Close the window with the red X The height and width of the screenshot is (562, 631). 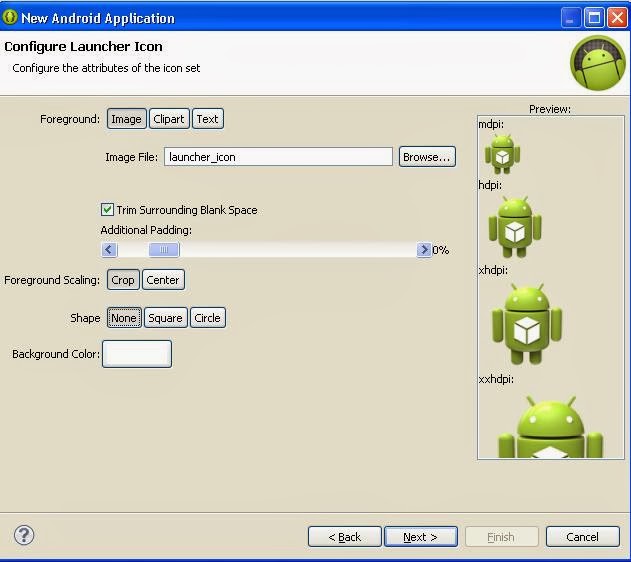coord(617,18)
